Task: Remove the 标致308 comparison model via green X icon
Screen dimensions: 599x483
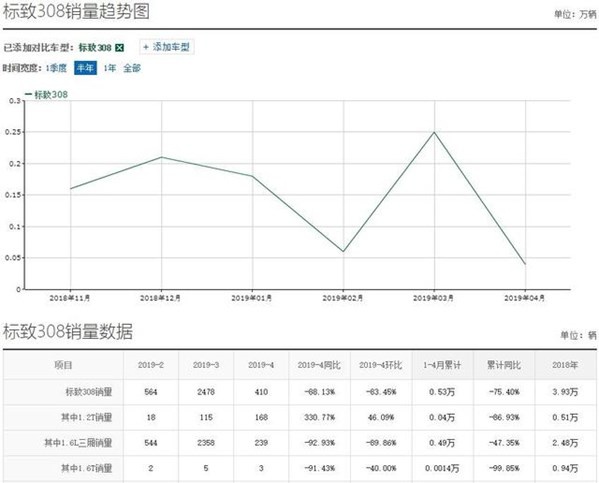Action: tap(120, 48)
